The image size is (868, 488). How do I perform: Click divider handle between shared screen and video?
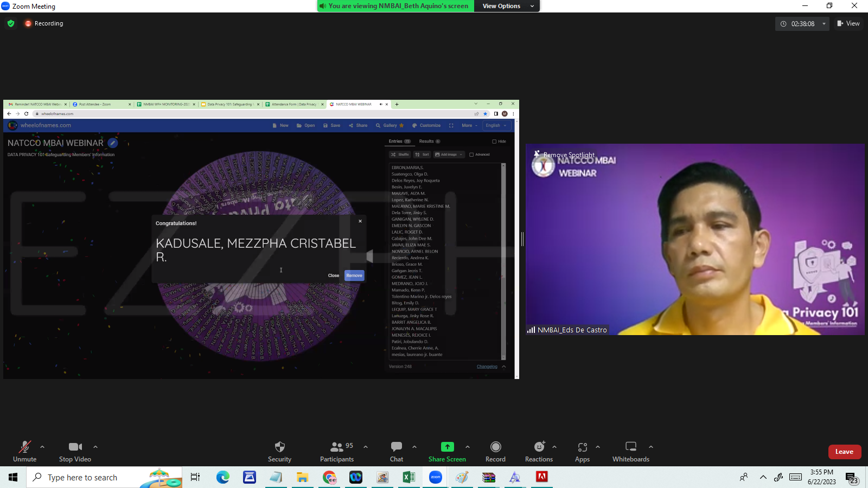tap(522, 239)
